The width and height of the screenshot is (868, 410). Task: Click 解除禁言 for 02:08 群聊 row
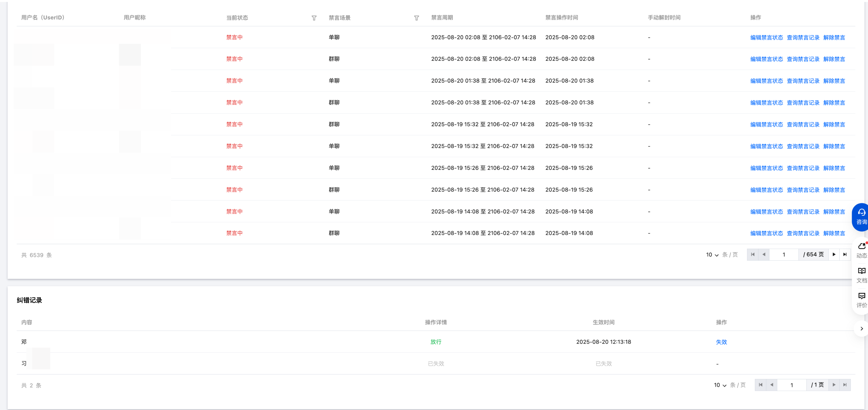click(834, 59)
